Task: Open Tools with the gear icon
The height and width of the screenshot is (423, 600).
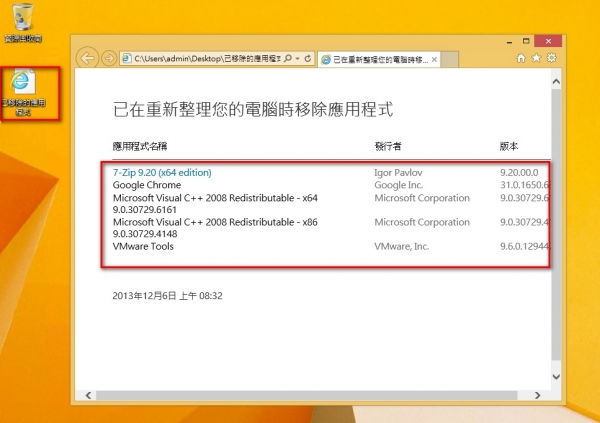Action: [551, 58]
